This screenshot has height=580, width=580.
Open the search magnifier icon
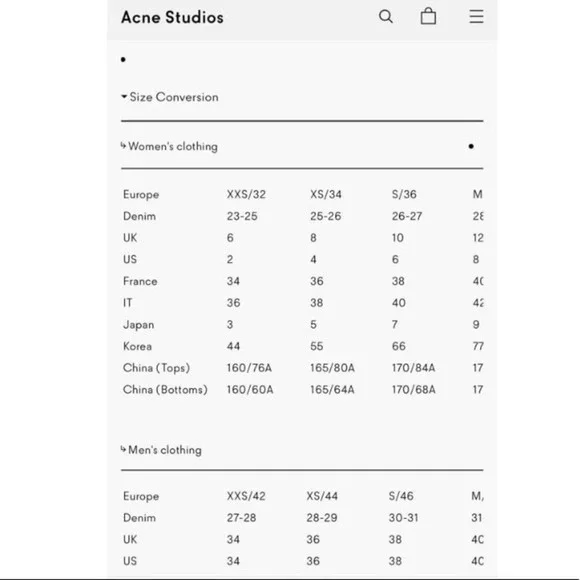click(x=385, y=17)
